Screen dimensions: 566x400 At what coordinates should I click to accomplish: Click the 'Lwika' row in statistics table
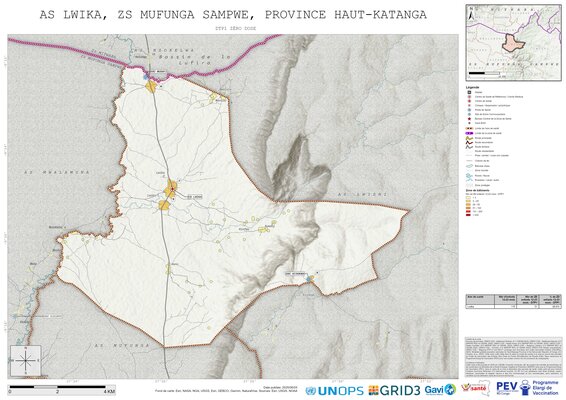tap(513, 306)
